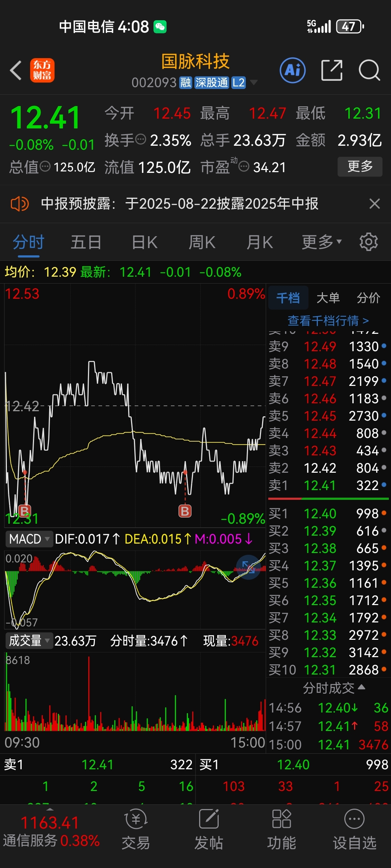Tap the 5G signal indicator
The height and width of the screenshot is (868, 391).
coord(319,26)
